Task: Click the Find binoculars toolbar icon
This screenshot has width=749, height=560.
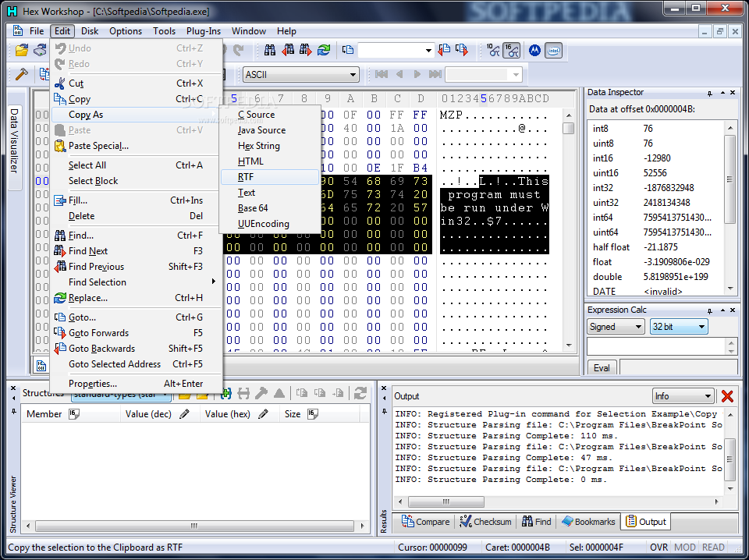Action: tap(270, 50)
